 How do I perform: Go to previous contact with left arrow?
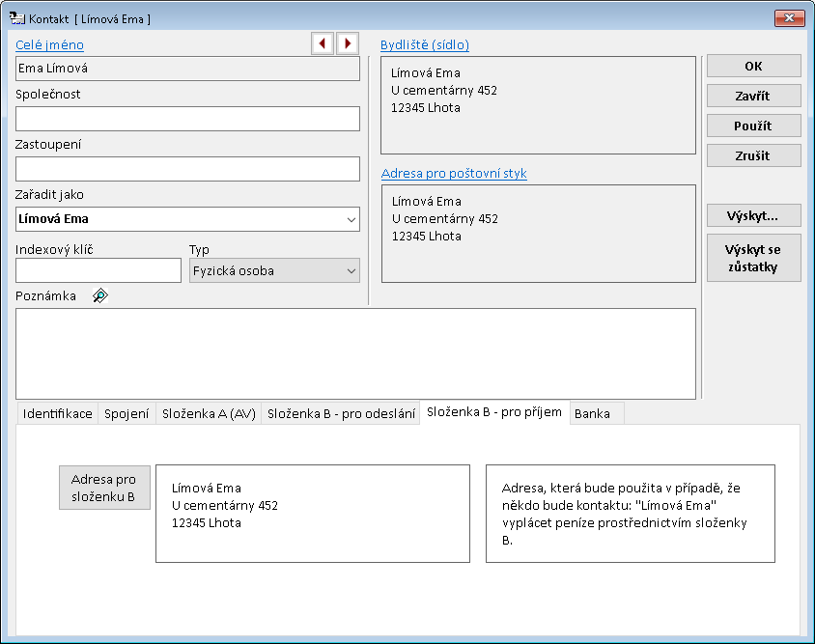(x=322, y=43)
